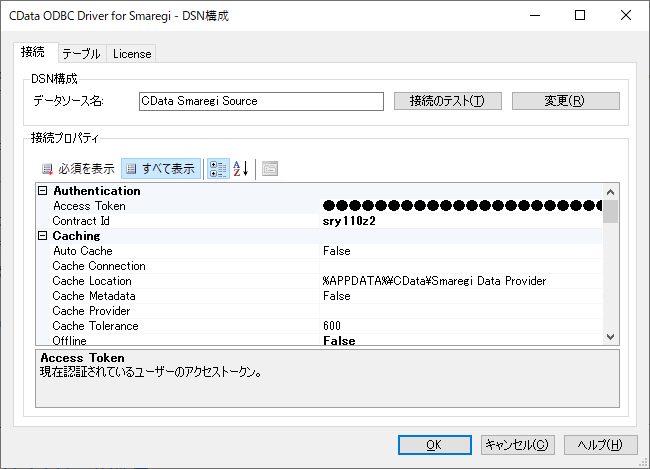Click the masked Access Token value
650x469 pixels.
click(462, 206)
